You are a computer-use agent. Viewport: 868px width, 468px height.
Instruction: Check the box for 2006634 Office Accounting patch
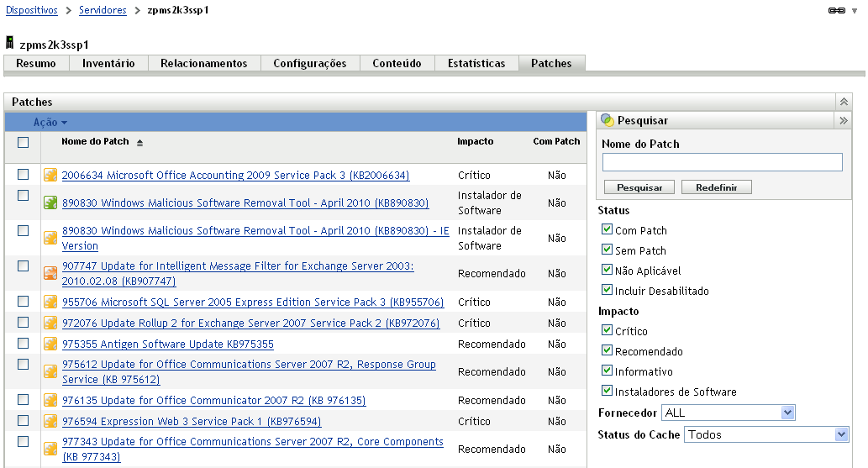(24, 175)
